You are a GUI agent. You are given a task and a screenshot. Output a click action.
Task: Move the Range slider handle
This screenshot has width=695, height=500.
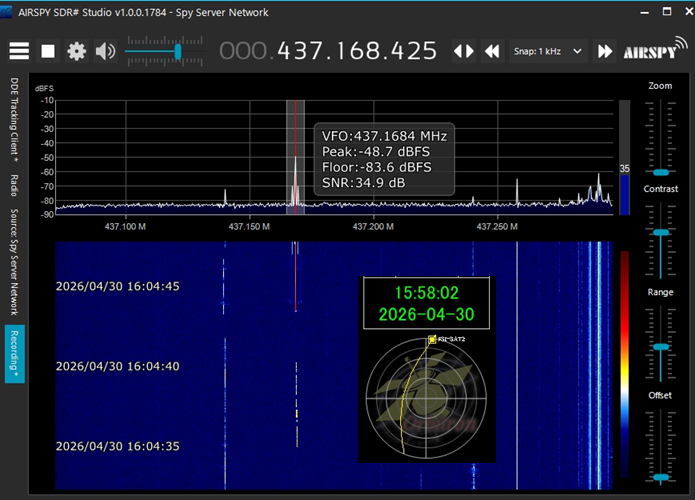pos(660,347)
